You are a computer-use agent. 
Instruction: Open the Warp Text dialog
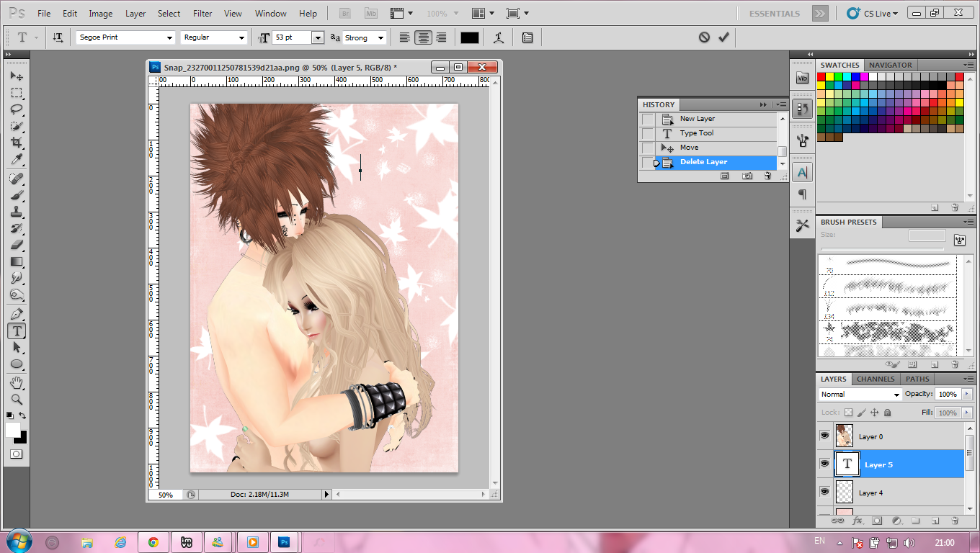point(498,37)
